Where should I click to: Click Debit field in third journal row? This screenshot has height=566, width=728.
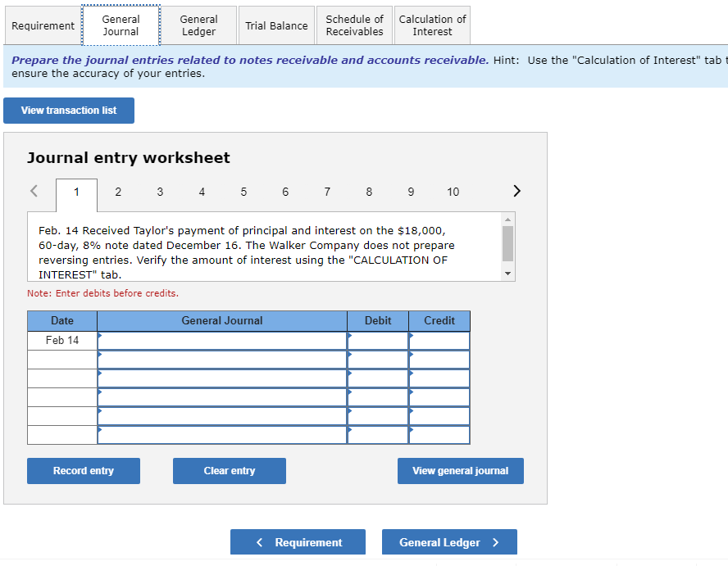pos(378,378)
